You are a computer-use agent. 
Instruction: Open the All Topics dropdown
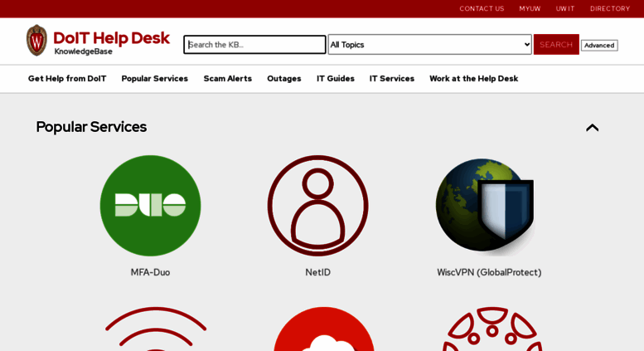(x=429, y=44)
